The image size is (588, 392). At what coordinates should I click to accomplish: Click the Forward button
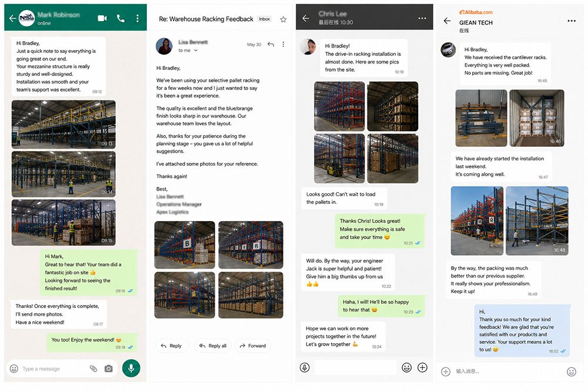click(253, 346)
